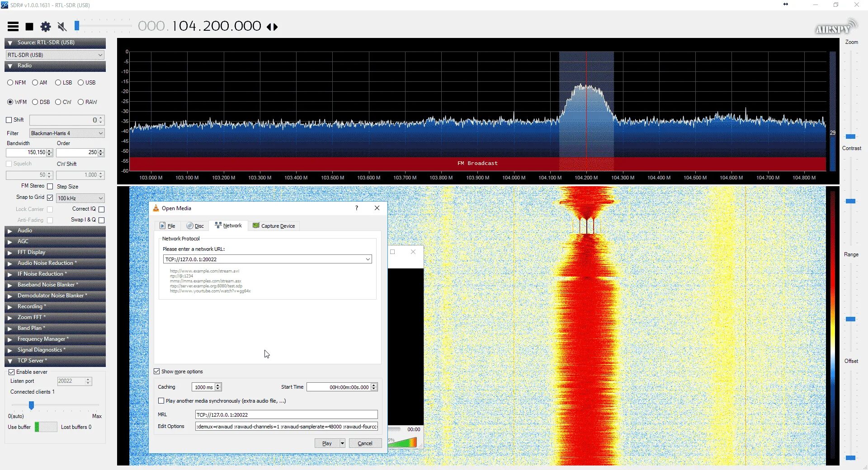
Task: Enable Swap I & Q checkbox
Action: pos(101,220)
